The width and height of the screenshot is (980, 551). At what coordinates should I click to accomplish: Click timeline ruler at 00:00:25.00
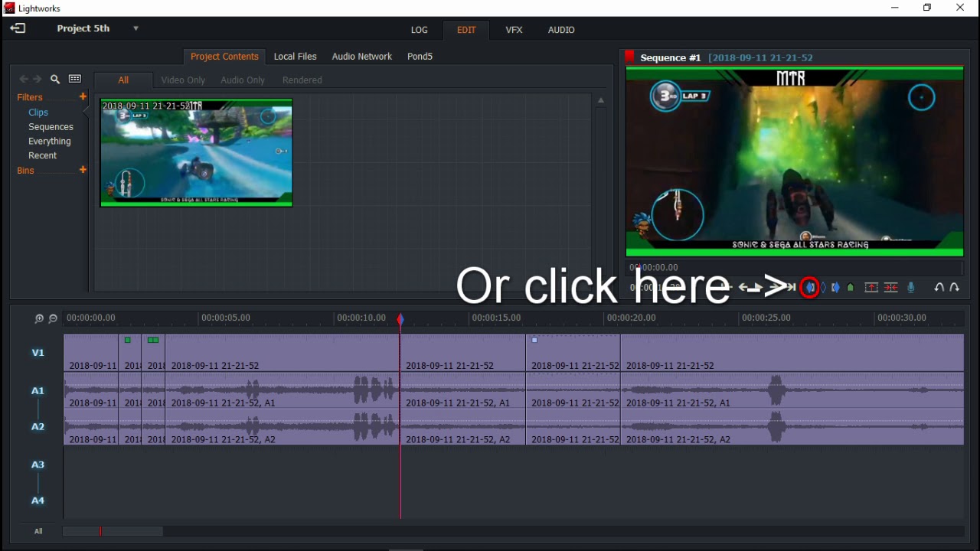pyautogui.click(x=766, y=318)
